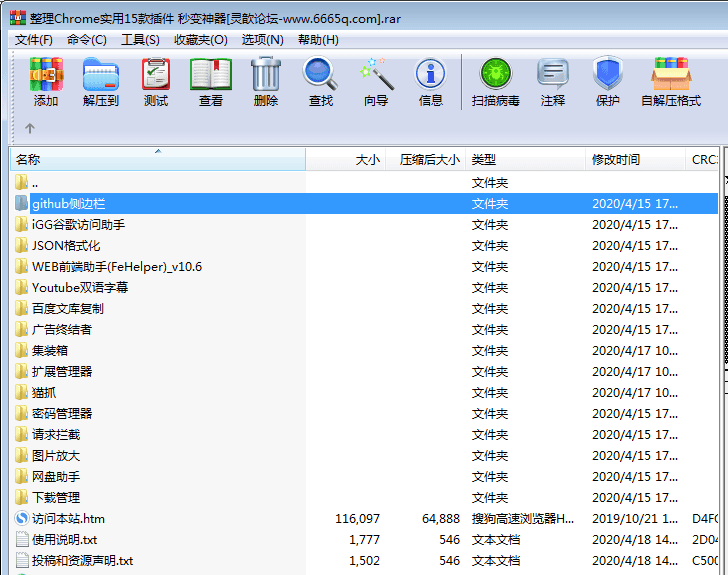Click text file icon of 使用说明.txt
Screen dimensions: 728x575
pos(22,539)
